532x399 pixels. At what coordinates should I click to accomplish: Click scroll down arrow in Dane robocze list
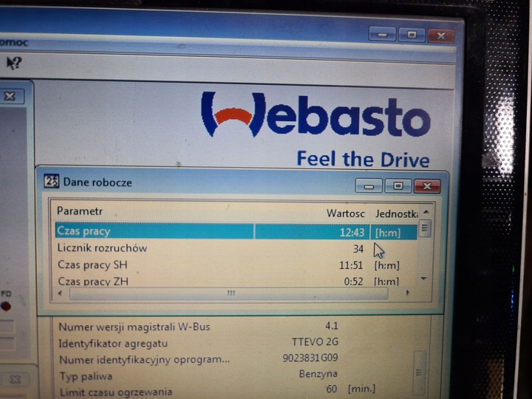point(424,279)
